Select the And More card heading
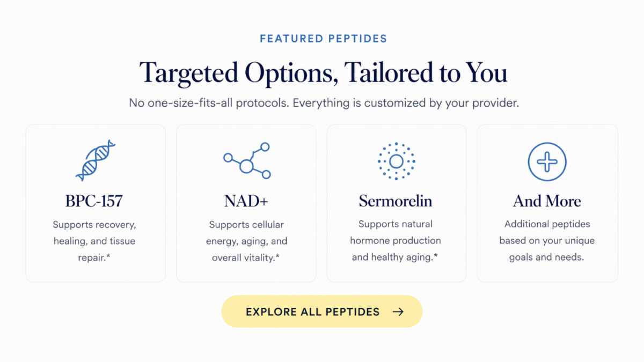The width and height of the screenshot is (644, 362). coord(547,201)
